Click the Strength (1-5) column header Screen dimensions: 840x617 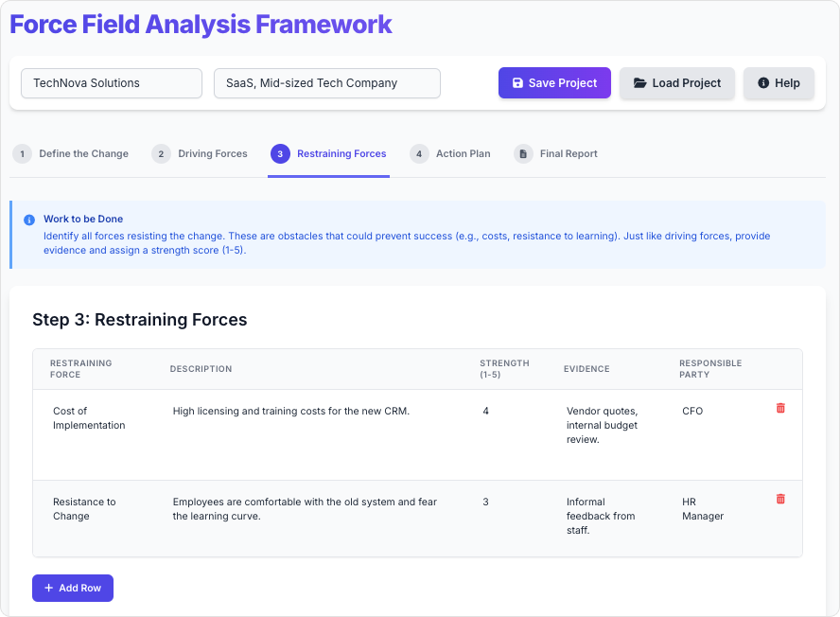[504, 369]
